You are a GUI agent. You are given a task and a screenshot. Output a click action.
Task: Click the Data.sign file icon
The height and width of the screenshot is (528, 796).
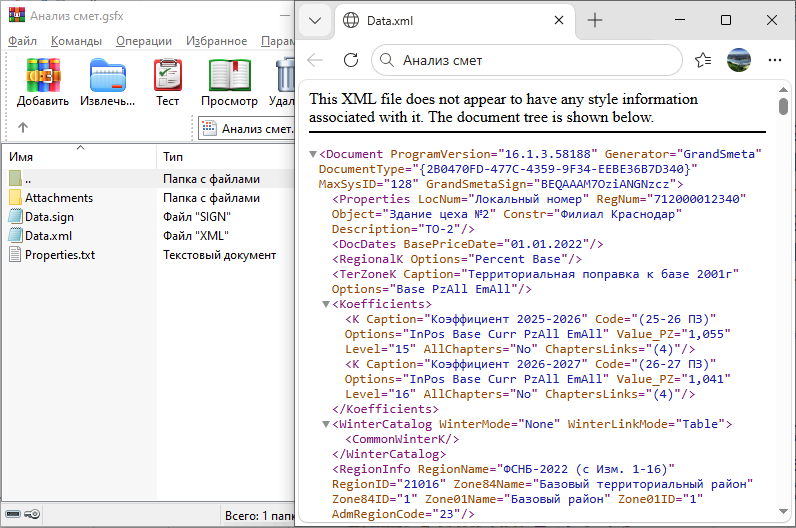click(15, 217)
